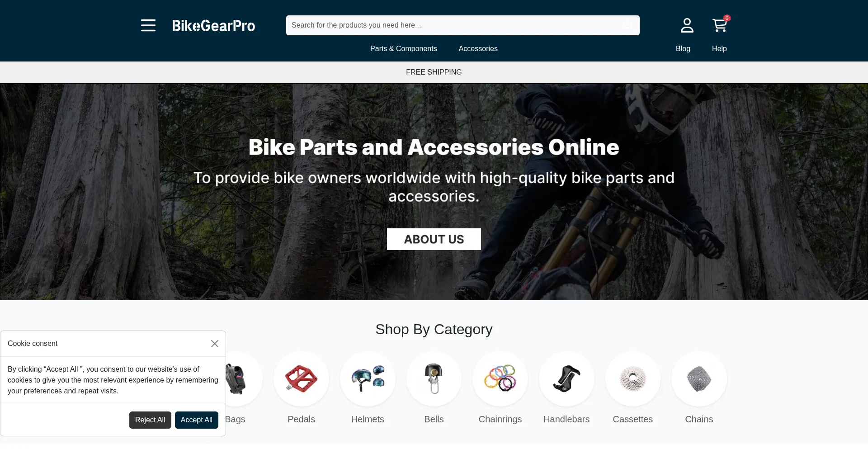Screen dimensions: 868x449
Task: Select the Helmets category icon
Action: 368,379
